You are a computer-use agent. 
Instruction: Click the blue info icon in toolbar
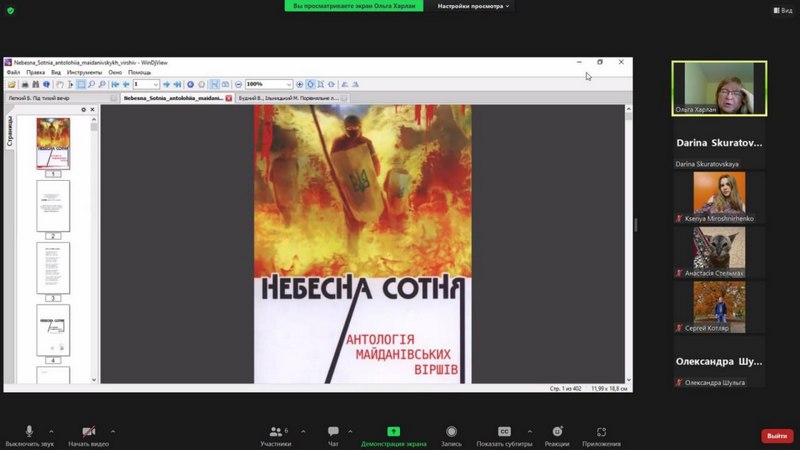46,84
